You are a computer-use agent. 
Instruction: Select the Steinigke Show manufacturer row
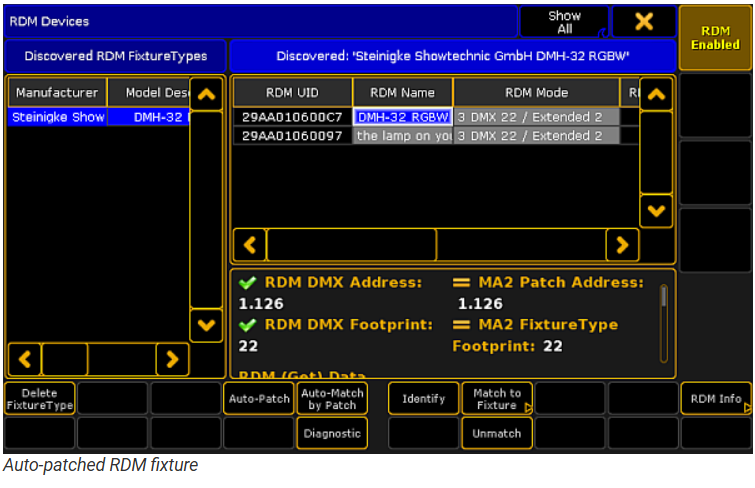click(x=58, y=117)
